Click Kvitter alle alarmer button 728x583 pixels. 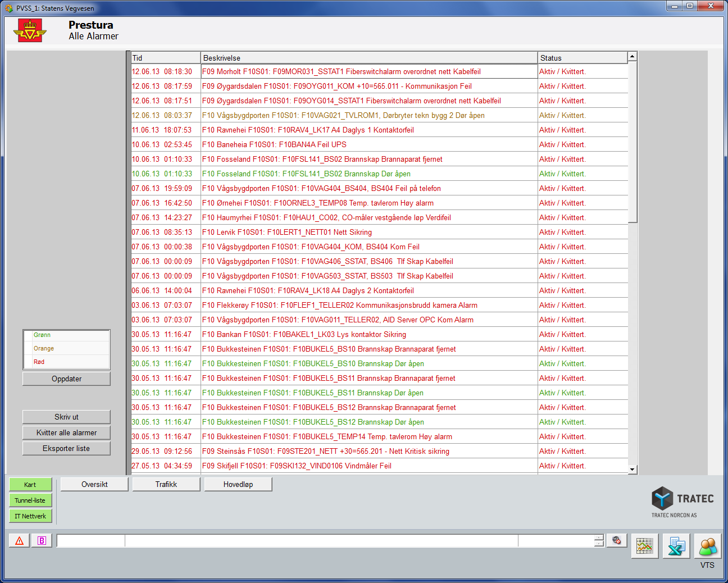[x=66, y=432]
